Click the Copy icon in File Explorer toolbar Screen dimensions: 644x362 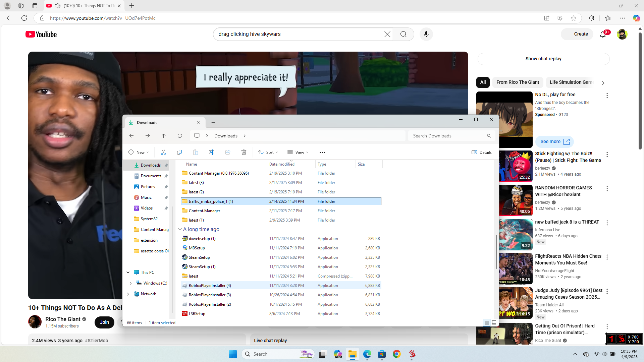pyautogui.click(x=179, y=152)
